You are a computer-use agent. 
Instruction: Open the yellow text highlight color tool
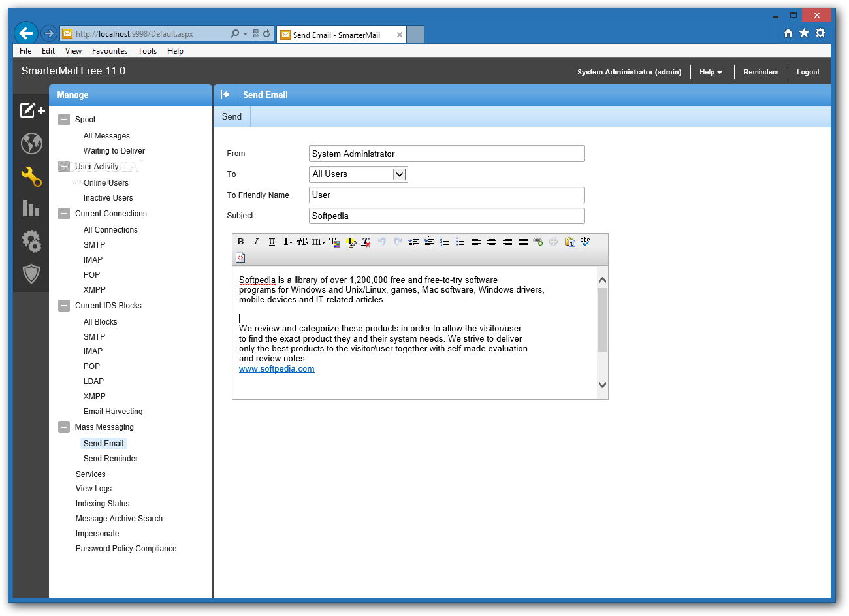tap(351, 242)
